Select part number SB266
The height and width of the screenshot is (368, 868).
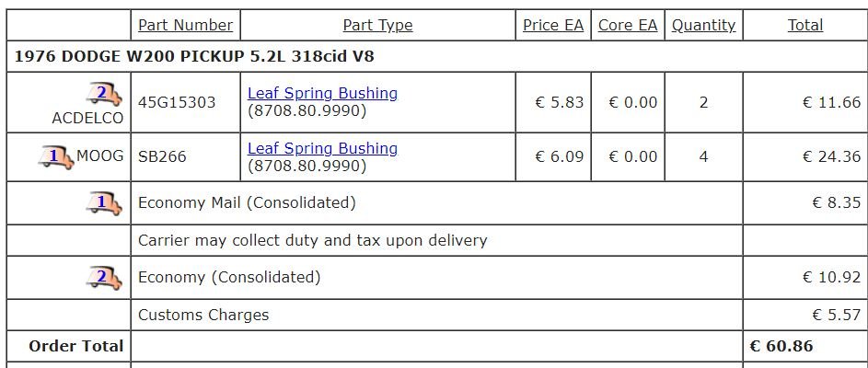coord(162,156)
